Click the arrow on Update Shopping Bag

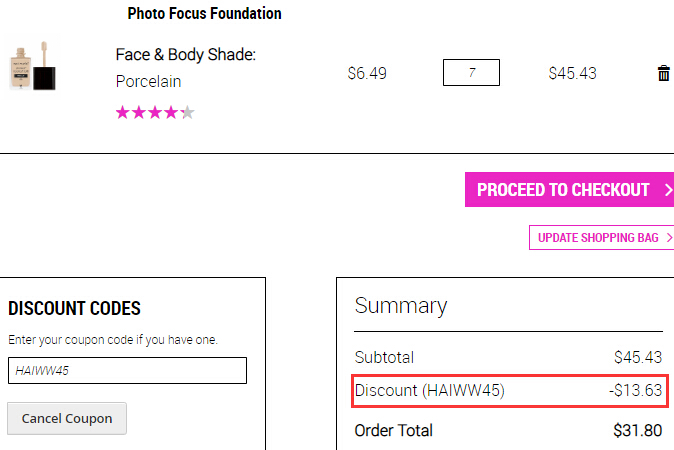coord(669,237)
